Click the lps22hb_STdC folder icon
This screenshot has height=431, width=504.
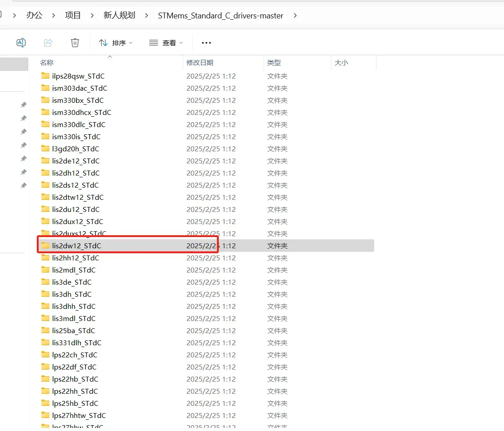(45, 379)
